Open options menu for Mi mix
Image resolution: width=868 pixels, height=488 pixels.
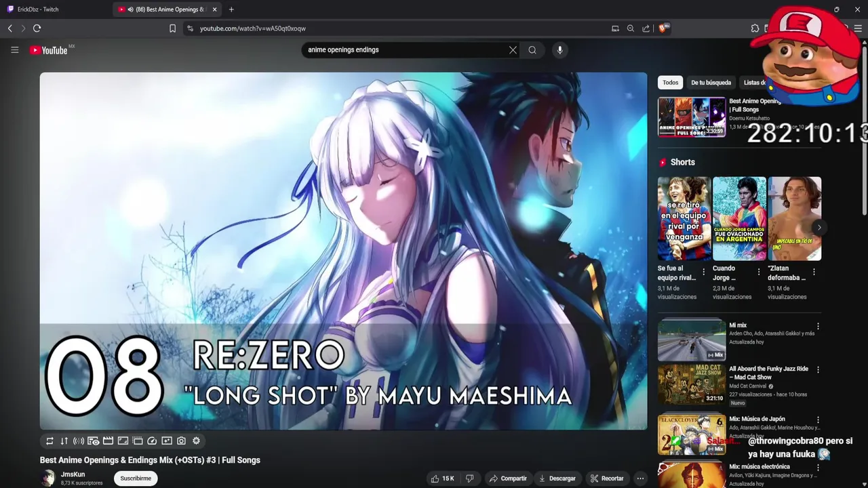pyautogui.click(x=818, y=326)
